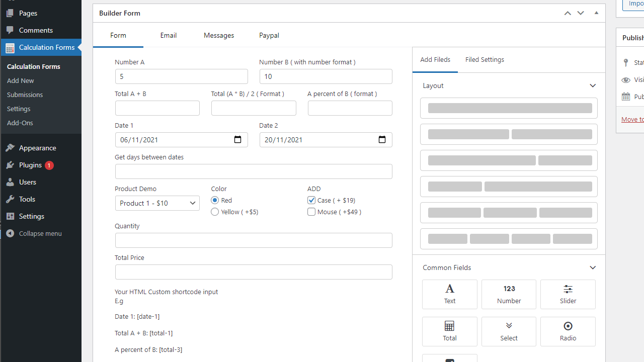
Task: Switch to the Email tab
Action: tap(168, 35)
